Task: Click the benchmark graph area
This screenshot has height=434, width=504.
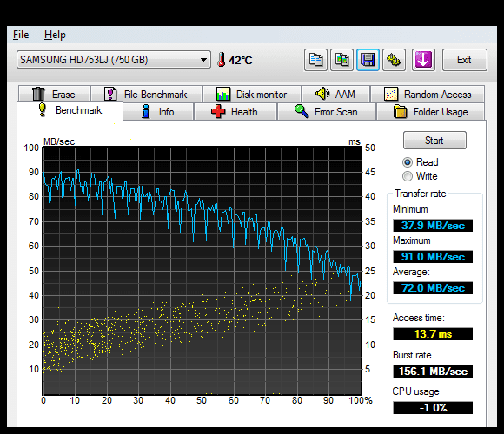Action: pos(202,271)
